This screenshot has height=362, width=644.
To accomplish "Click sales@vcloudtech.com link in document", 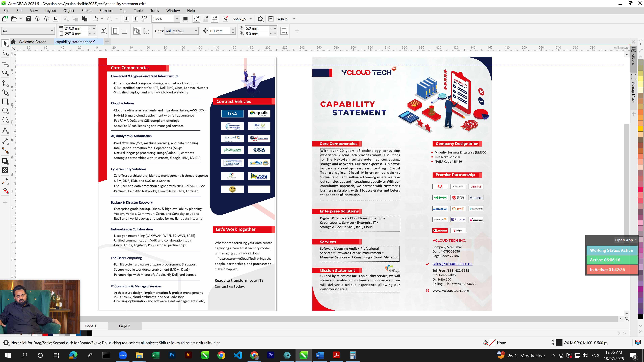I will [452, 264].
